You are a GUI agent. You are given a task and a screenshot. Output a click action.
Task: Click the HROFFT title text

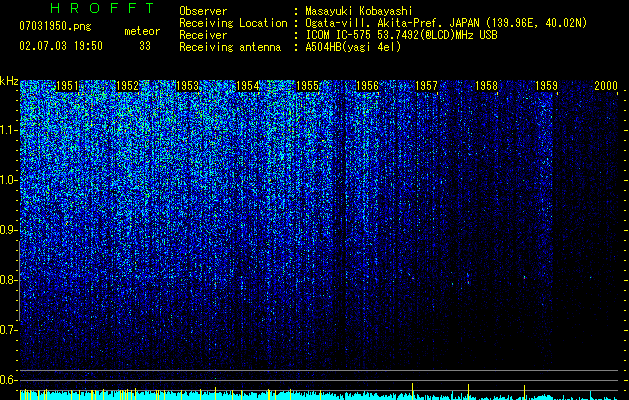coord(102,8)
